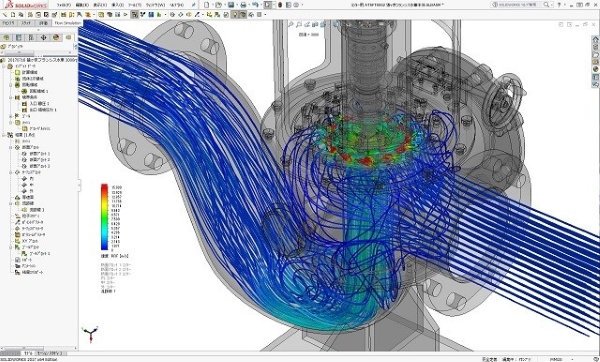The width and height of the screenshot is (600, 362).
Task: Switch to the Flow Simulation tab
Action: click(x=68, y=23)
